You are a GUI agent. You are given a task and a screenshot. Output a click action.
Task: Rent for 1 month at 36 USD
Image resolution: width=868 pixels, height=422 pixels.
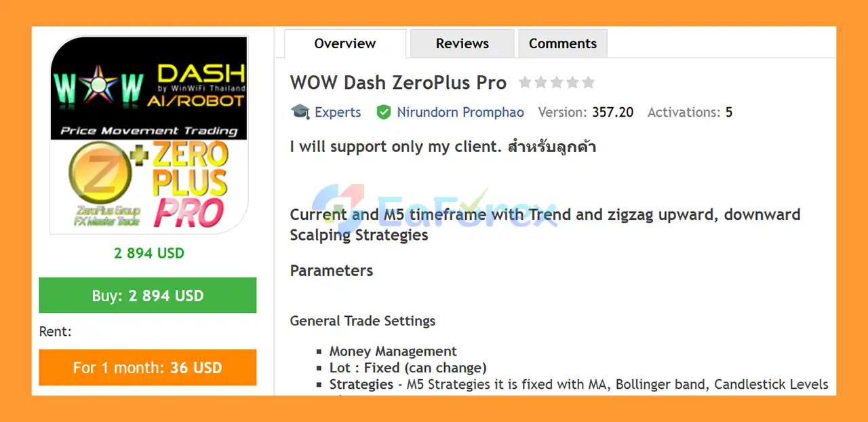coord(148,368)
